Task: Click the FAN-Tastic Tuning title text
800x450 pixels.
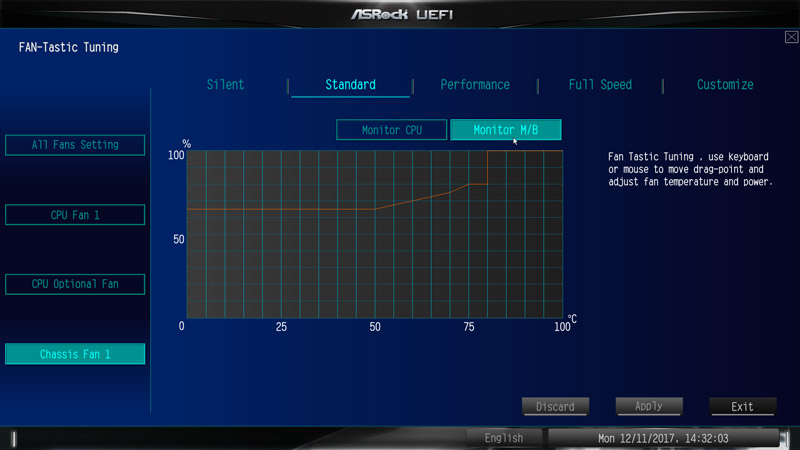Action: click(x=68, y=47)
